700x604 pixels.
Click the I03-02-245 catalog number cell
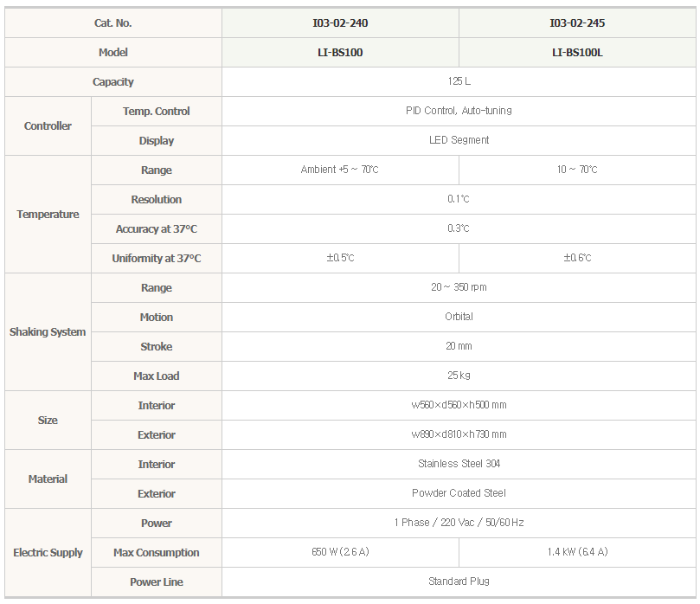(577, 22)
